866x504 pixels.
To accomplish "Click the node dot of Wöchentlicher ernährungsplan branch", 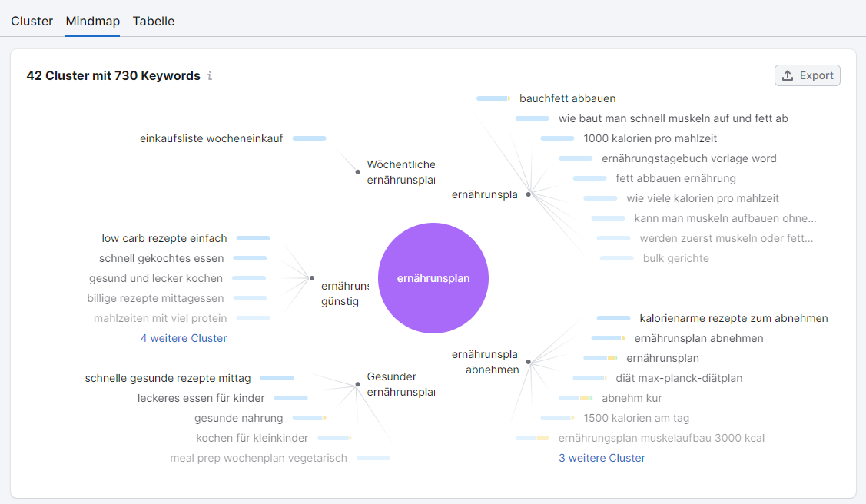I will tap(357, 171).
